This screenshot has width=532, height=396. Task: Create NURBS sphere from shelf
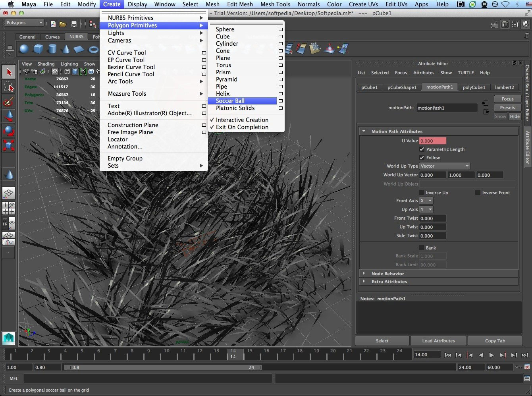click(x=24, y=49)
